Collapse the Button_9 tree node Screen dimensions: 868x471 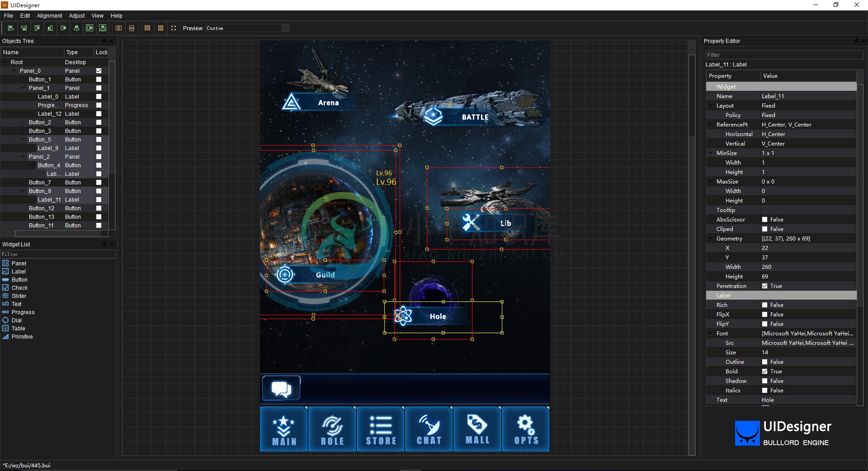point(24,191)
